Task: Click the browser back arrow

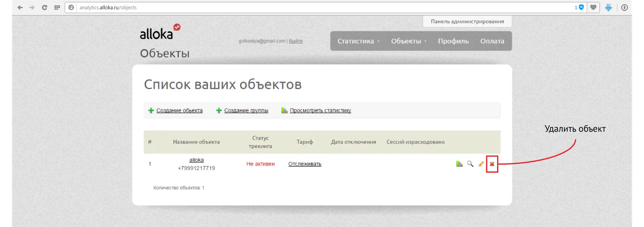Action: [x=20, y=8]
